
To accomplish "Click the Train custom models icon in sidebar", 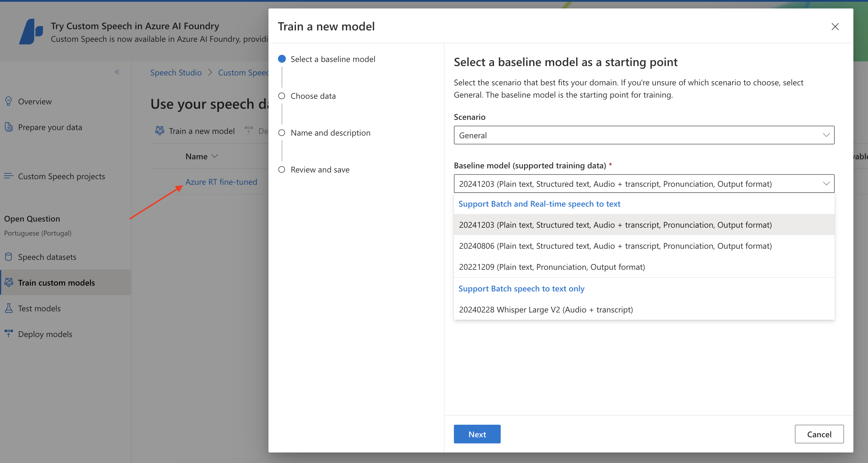I will click(9, 282).
